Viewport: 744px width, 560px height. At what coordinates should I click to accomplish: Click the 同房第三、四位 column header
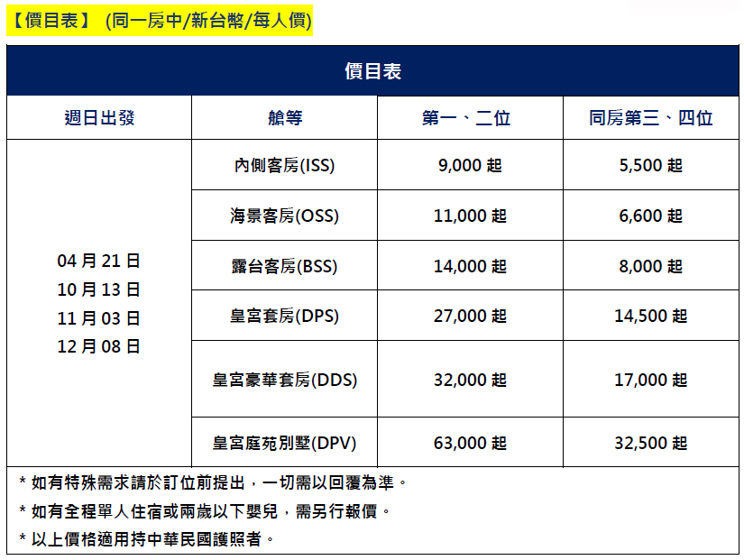(x=650, y=118)
